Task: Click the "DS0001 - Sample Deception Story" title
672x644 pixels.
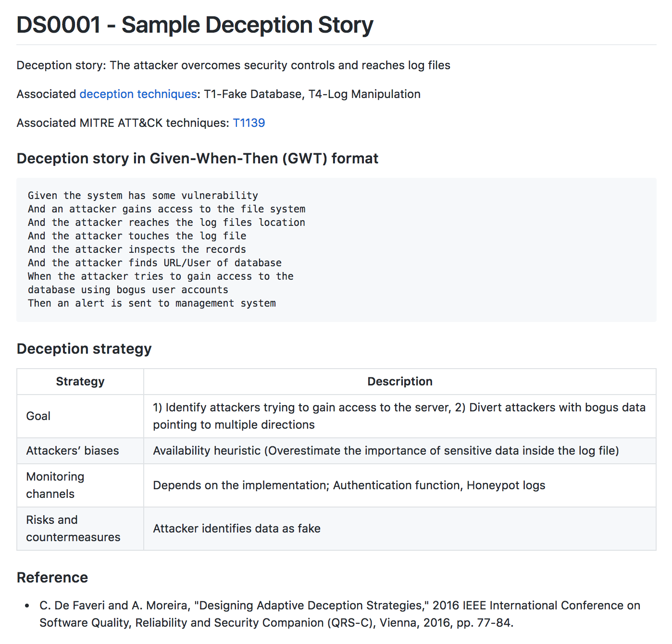Action: (x=195, y=25)
